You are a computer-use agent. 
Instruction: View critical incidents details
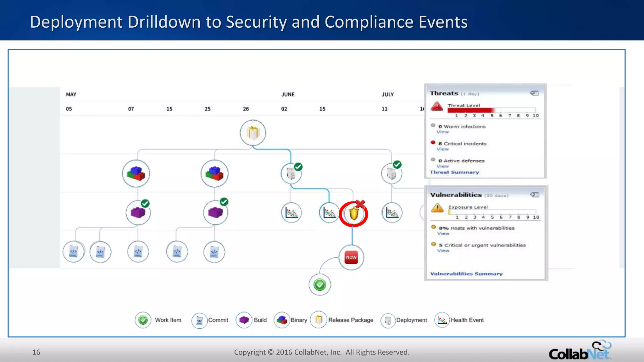click(442, 149)
